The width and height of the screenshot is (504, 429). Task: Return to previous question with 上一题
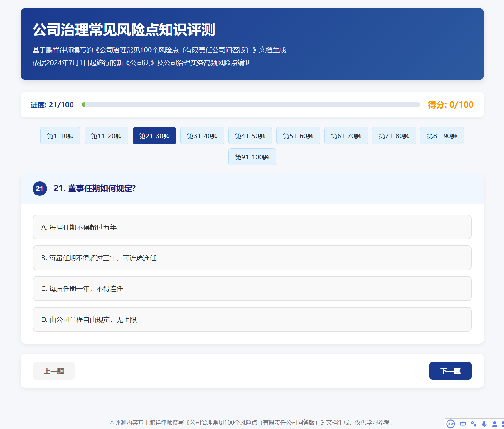point(54,371)
